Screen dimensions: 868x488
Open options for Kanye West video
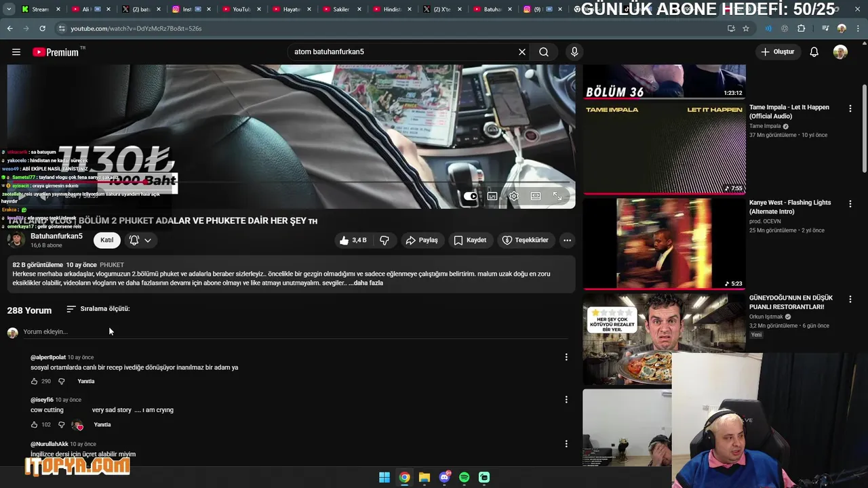(850, 203)
